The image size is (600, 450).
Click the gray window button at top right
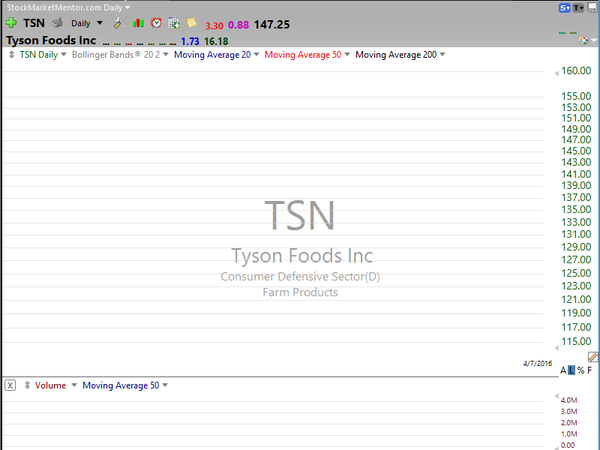[592, 8]
